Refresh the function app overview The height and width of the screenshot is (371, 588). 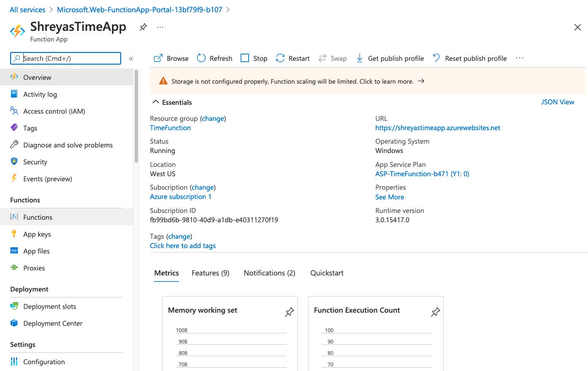pos(214,58)
